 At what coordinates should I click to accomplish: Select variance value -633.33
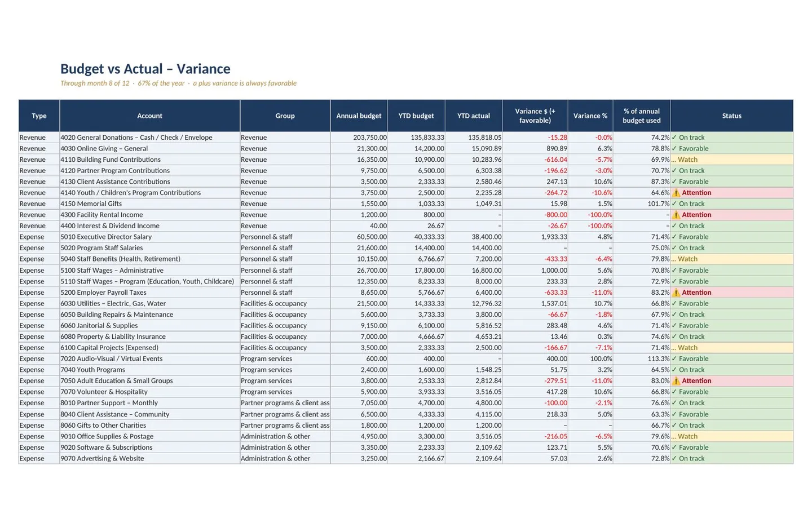click(x=535, y=293)
